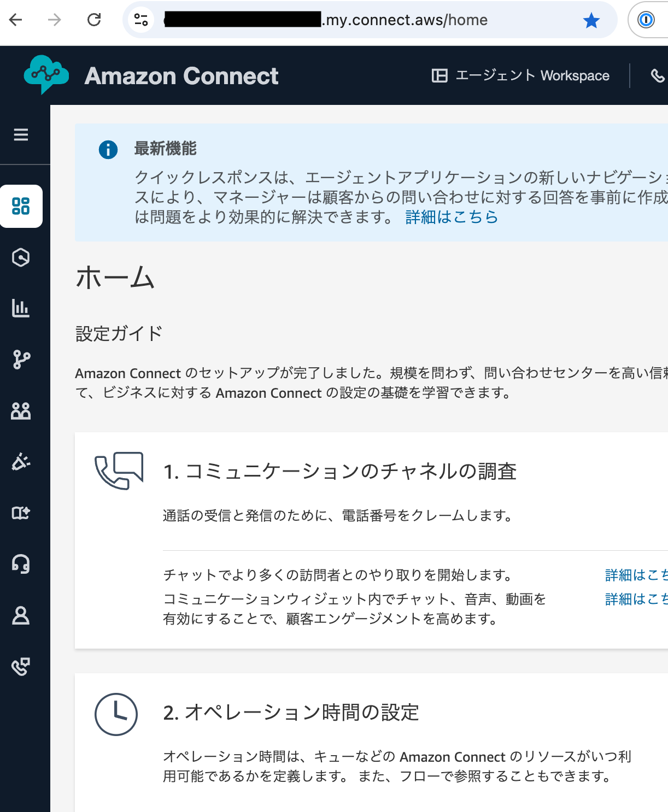Open the single person profile icon in the sidebar

point(21,615)
